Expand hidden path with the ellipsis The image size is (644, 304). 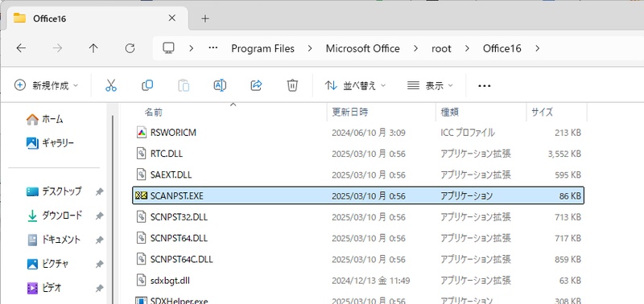[x=213, y=48]
